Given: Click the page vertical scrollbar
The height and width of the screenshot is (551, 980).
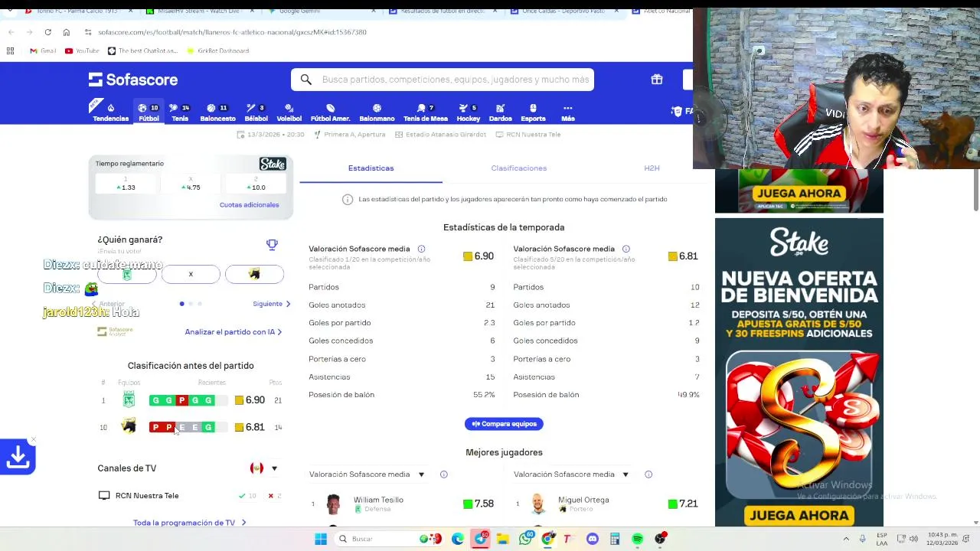Looking at the screenshot, I should tap(975, 191).
